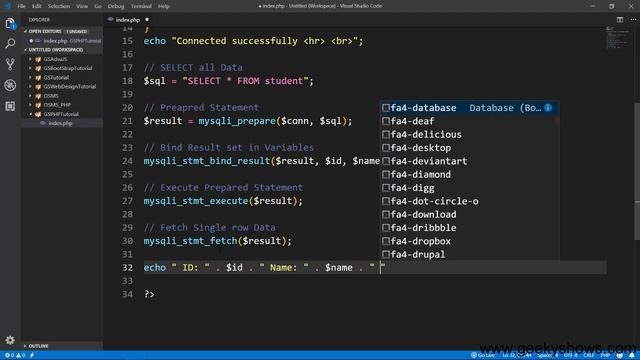Select index.php in GSPHPTutorial folder
This screenshot has height=360, width=640.
click(x=62, y=123)
